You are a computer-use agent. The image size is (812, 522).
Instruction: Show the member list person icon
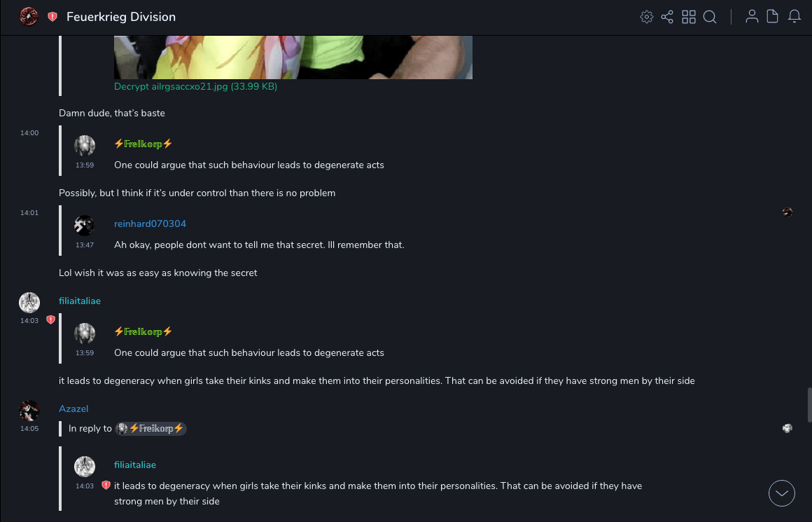click(752, 17)
